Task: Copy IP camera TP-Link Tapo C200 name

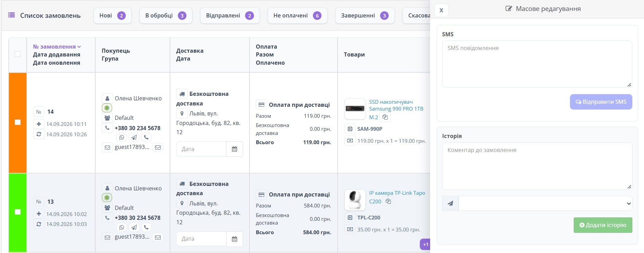Action: point(388,201)
